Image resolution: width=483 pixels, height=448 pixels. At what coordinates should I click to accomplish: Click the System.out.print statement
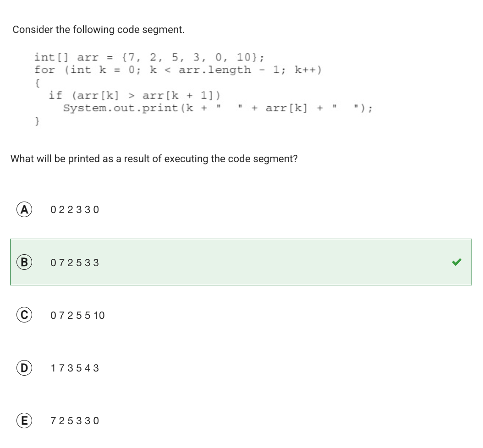[218, 108]
